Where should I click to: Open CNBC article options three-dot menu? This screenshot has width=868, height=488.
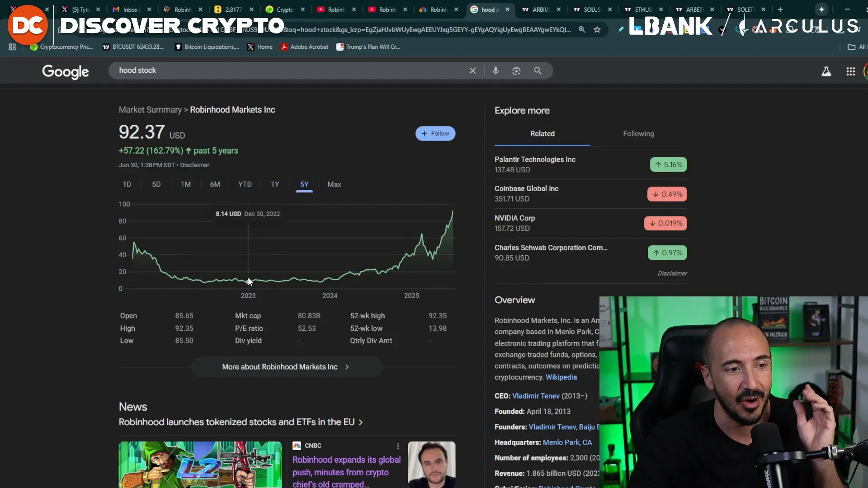tap(398, 446)
